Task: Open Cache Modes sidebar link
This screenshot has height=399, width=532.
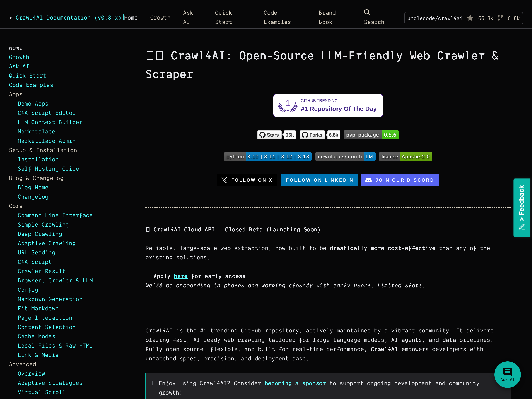Action: 37,336
